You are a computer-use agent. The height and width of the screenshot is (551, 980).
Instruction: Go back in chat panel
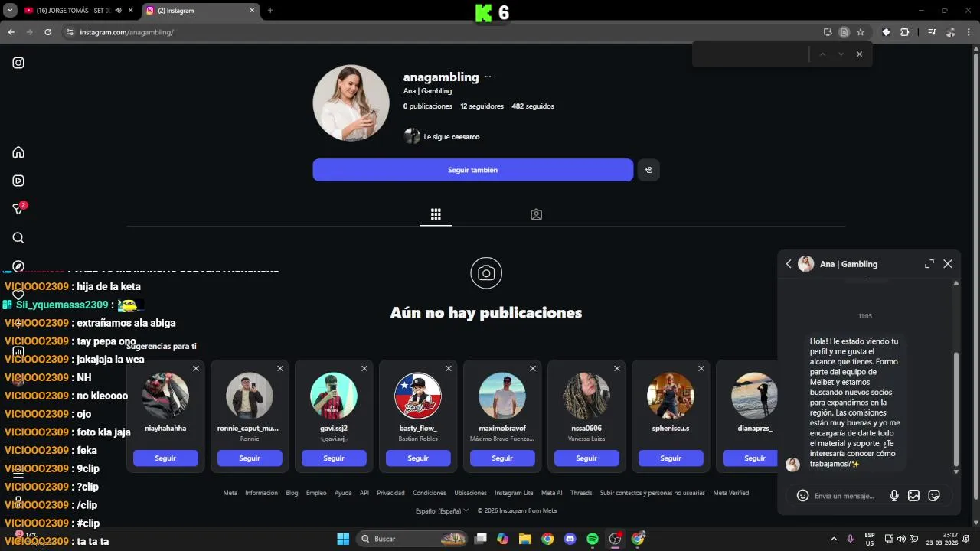[789, 264]
